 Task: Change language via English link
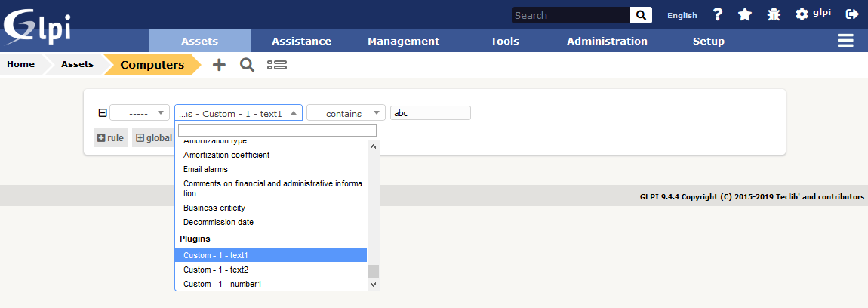[x=682, y=16]
